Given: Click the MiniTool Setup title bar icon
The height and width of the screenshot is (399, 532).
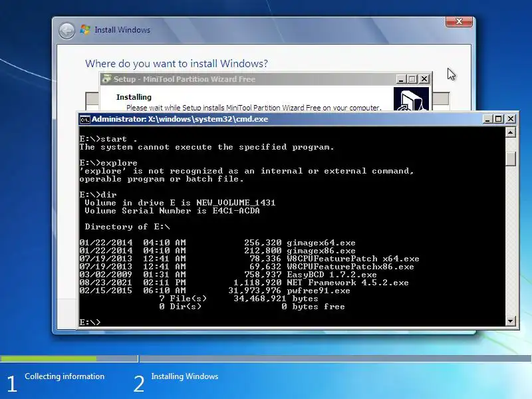Looking at the screenshot, I should (106, 79).
